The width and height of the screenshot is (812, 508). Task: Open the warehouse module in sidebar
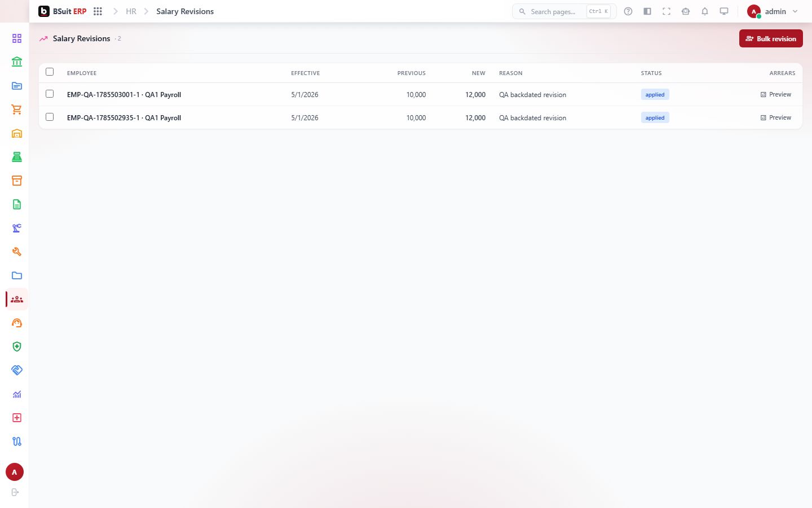click(x=17, y=133)
